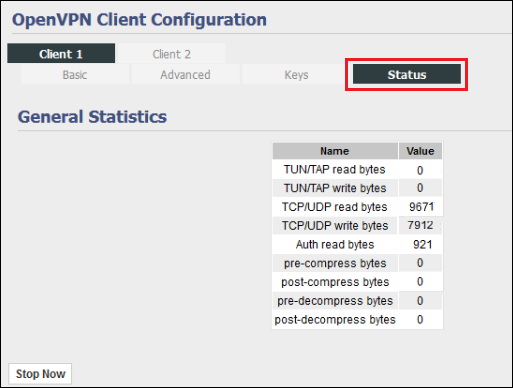Select the pre-decompress bytes label
This screenshot has height=388, width=513.
[x=335, y=301]
